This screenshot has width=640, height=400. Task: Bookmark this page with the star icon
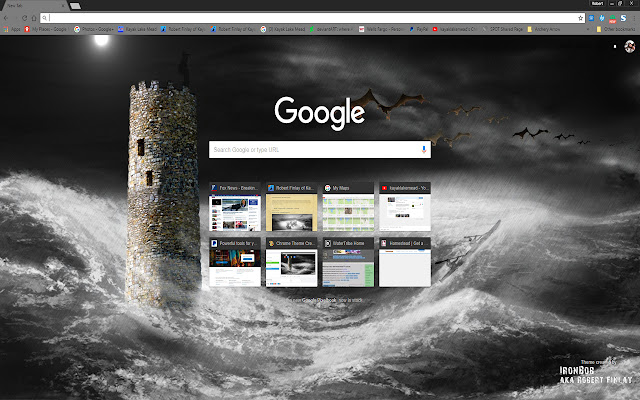580,18
